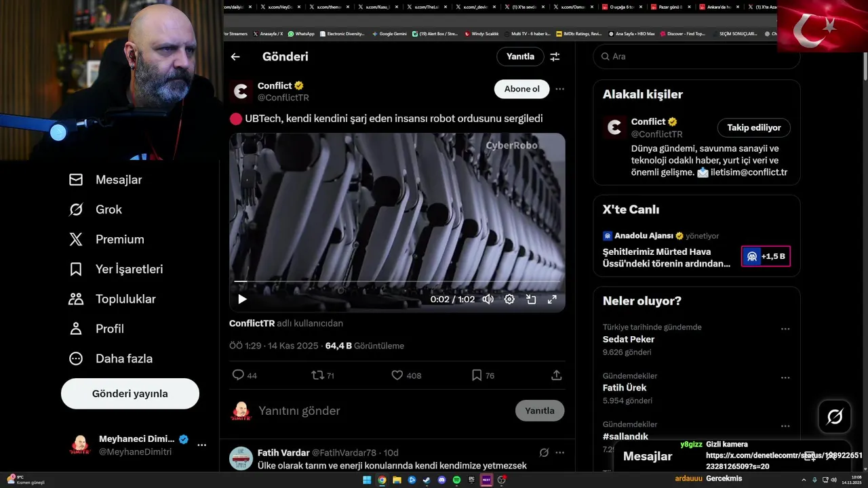
Task: Open the Windows Start button
Action: (x=367, y=480)
